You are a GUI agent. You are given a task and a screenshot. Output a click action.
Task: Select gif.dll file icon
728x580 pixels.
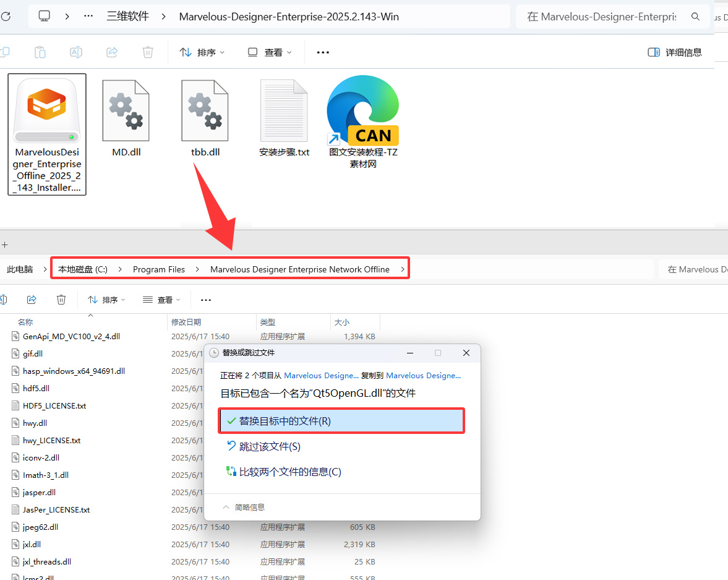coord(16,353)
